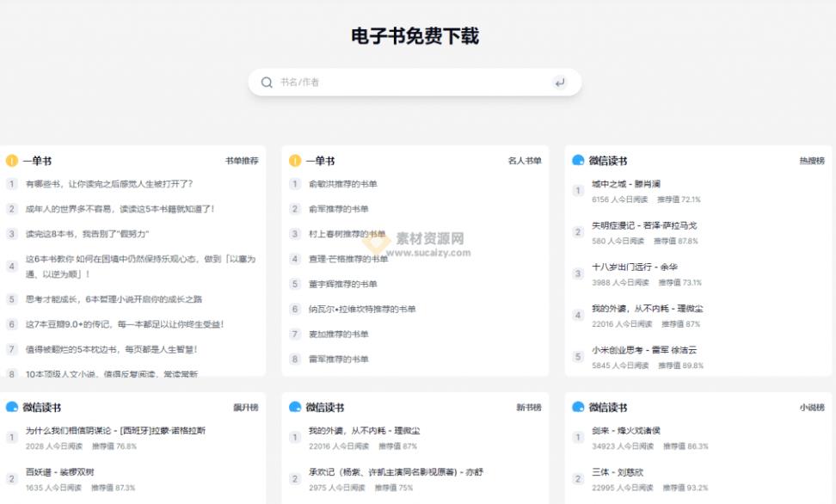Open the book "百妖谱 - 裟椤双树"

pos(59,472)
